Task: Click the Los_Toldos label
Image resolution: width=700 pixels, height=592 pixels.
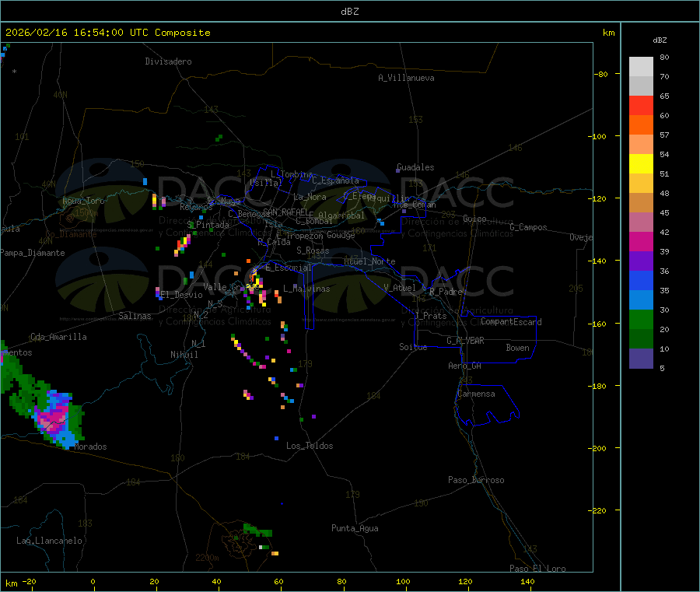Action: (310, 446)
